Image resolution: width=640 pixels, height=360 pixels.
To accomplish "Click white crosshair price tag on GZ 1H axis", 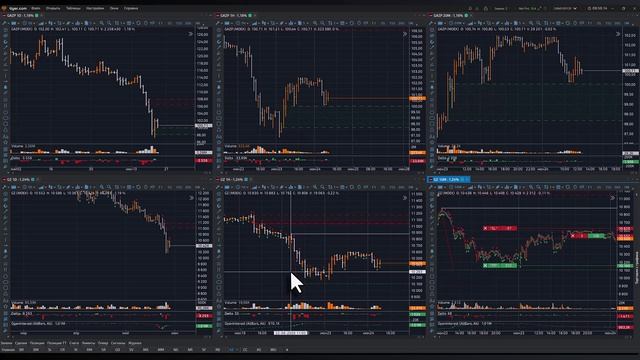I will 417,272.
